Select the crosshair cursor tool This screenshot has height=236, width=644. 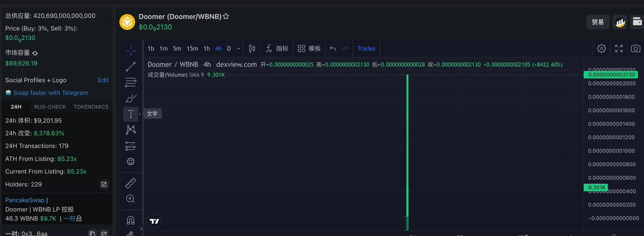pyautogui.click(x=130, y=51)
